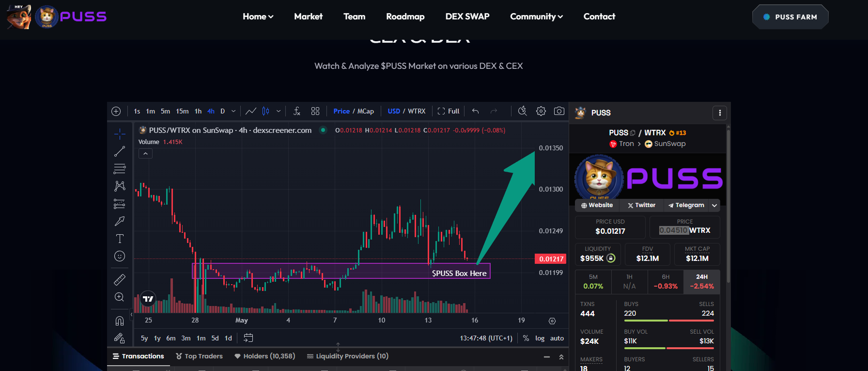The image size is (868, 371).
Task: Open the Roadmap nav item
Action: [x=405, y=16]
